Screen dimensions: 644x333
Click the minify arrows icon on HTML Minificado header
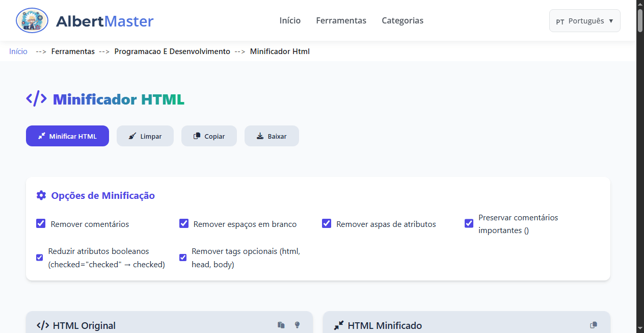[x=339, y=324]
